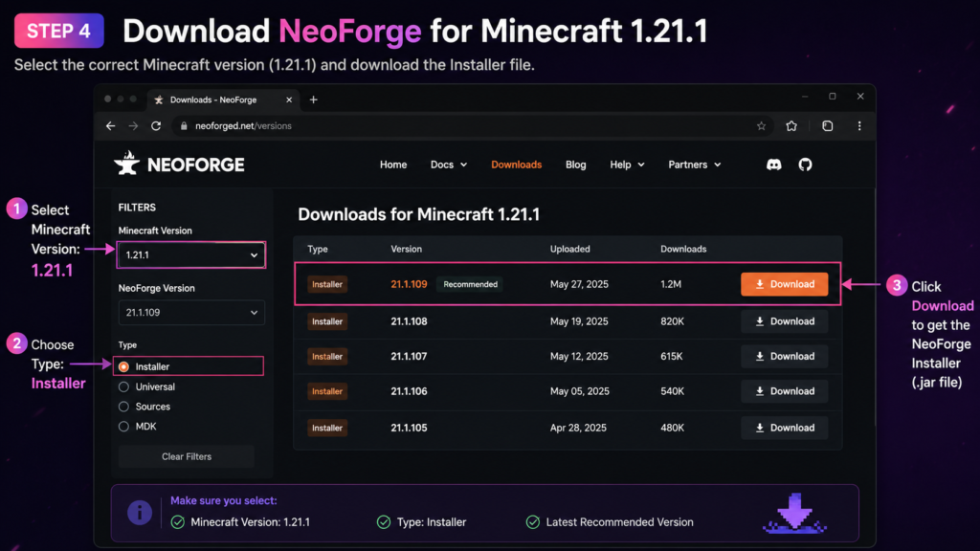Select the Sources type radio button
Viewport: 980px width, 551px height.
(x=123, y=407)
